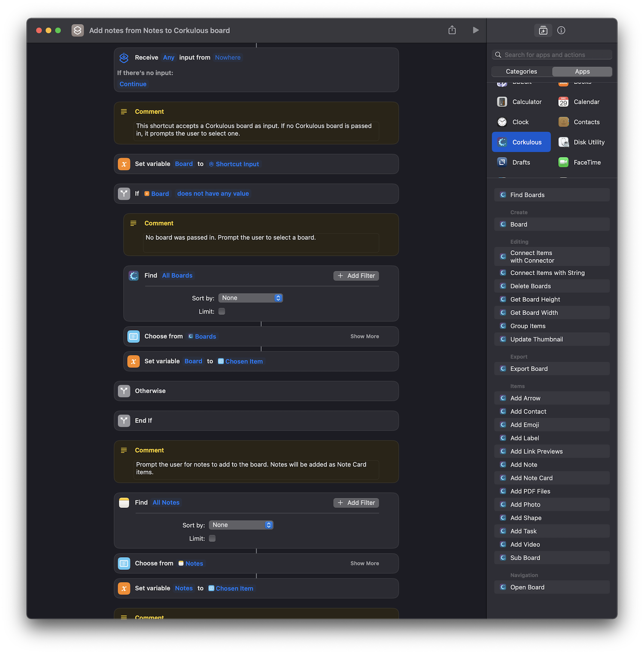Switch to Apps tab

[582, 72]
